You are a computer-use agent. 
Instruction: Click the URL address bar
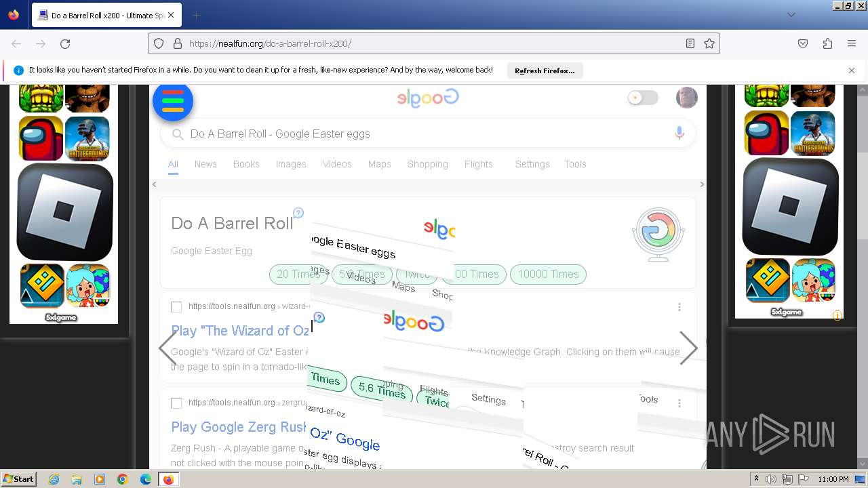tap(434, 43)
